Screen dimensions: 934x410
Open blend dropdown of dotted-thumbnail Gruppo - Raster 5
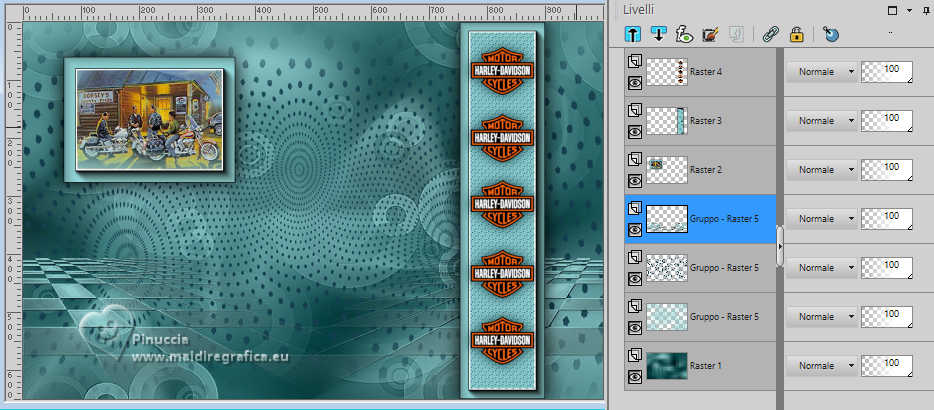pos(821,268)
